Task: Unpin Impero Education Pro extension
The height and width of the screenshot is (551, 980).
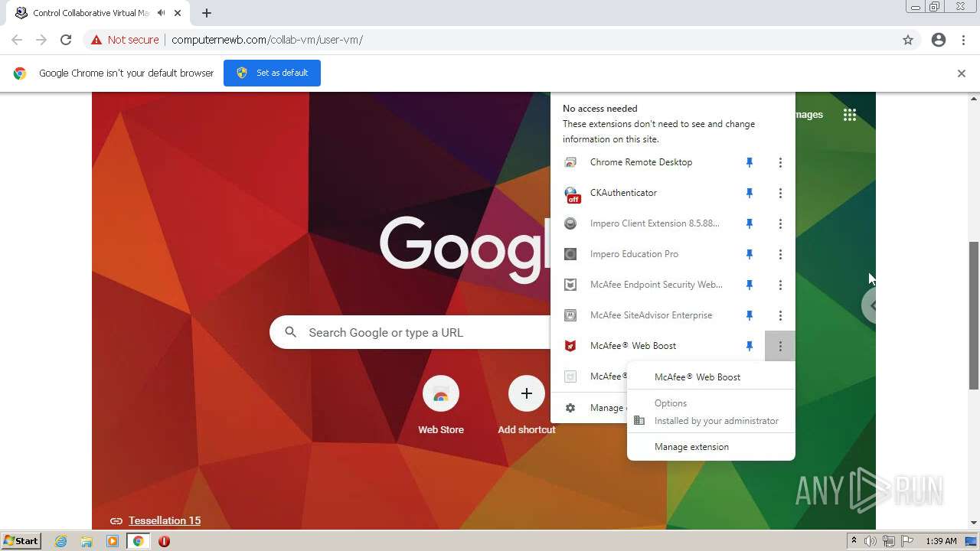Action: 750,254
